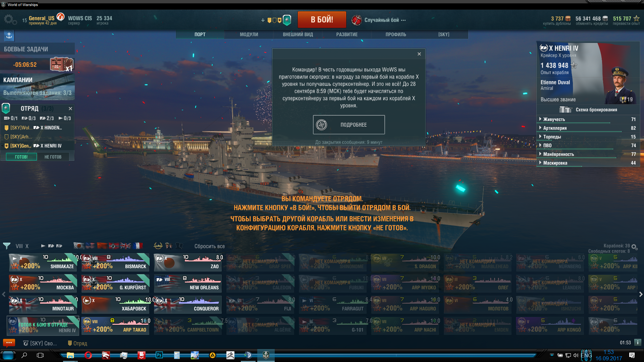Close the ОТРЯД division panel

(70, 109)
